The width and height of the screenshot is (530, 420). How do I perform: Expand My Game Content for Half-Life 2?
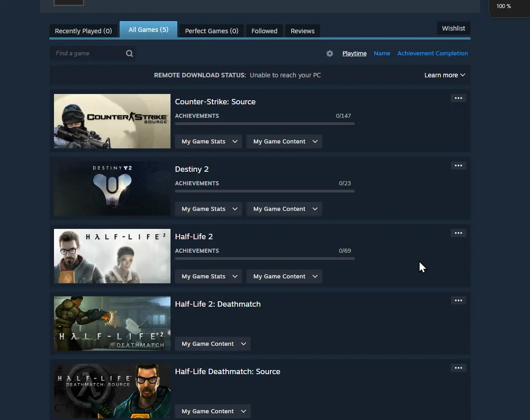pyautogui.click(x=284, y=277)
